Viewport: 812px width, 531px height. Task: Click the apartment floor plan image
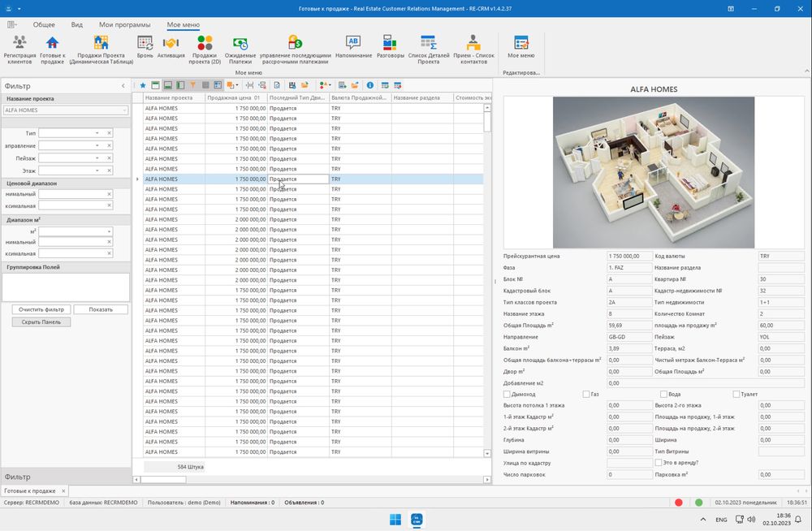coord(653,172)
